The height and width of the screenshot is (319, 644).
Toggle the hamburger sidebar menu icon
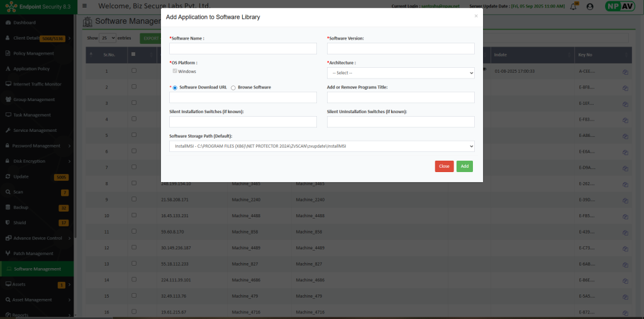[x=85, y=6]
